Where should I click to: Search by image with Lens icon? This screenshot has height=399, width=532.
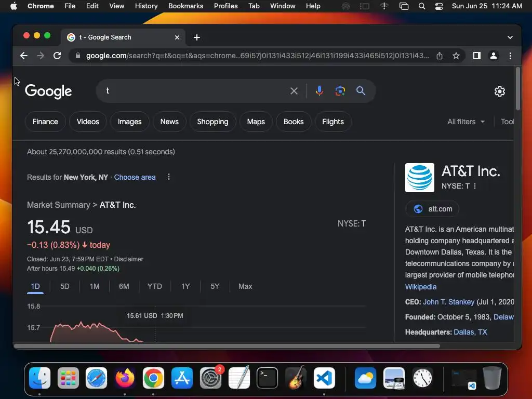pos(340,91)
